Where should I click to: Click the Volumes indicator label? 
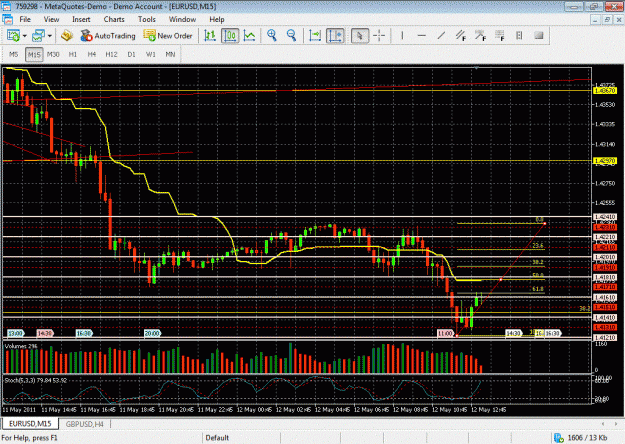[x=21, y=346]
